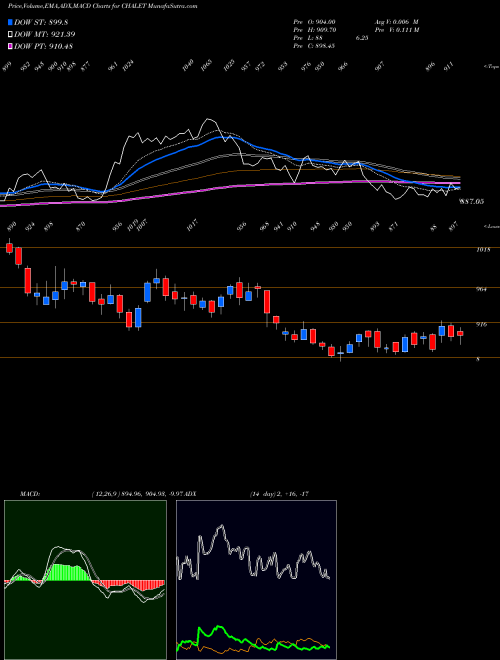Click the 'MACD:' panel heading
The image size is (500, 660).
[x=29, y=494]
